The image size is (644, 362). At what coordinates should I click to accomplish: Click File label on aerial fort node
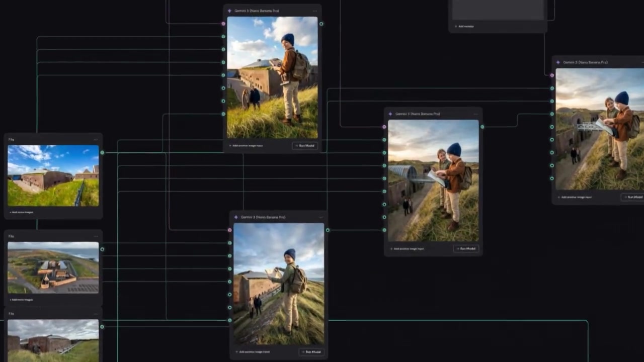point(11,236)
